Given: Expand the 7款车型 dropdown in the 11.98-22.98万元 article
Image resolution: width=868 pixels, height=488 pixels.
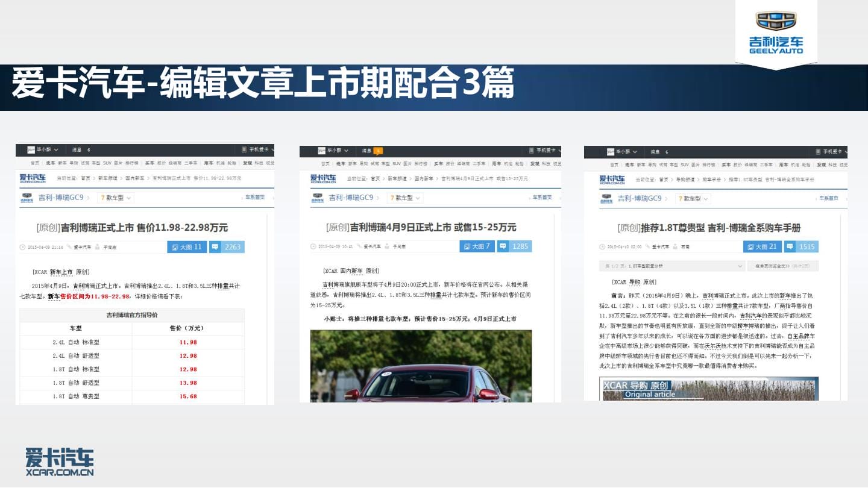Looking at the screenshot, I should 116,198.
